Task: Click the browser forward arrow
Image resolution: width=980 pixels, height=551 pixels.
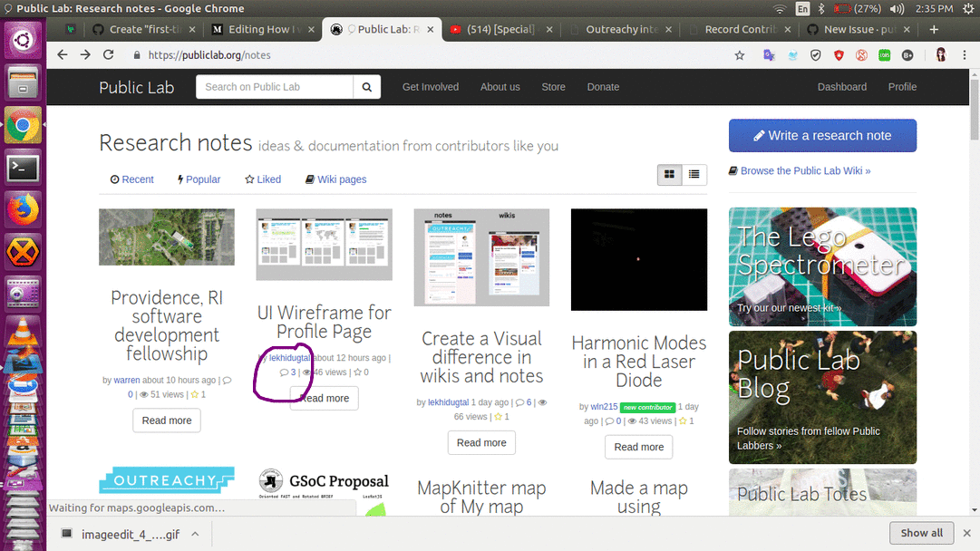Action: (85, 55)
